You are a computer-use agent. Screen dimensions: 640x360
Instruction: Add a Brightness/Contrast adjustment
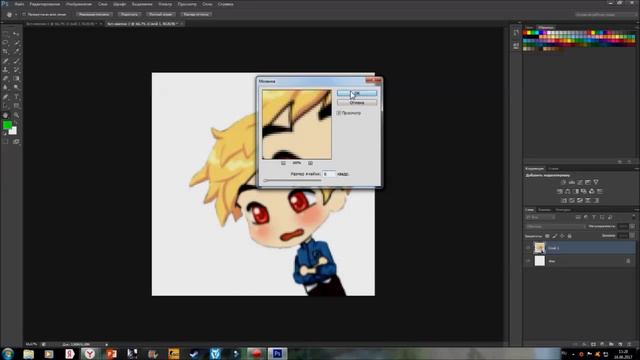[x=563, y=182]
